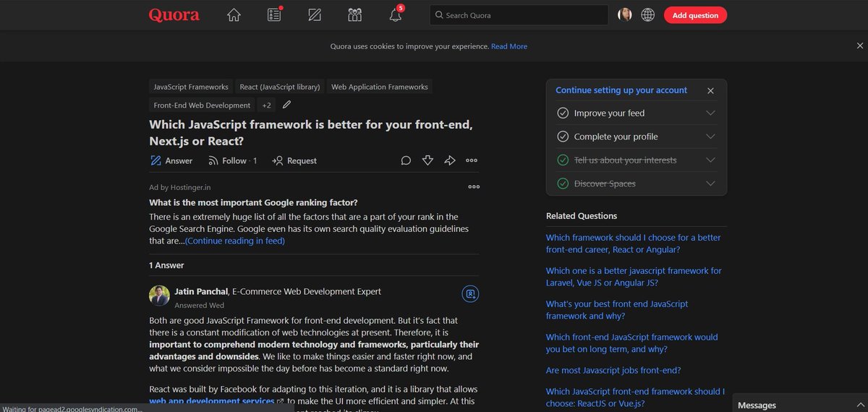Open the language globe icon
This screenshot has width=868, height=412.
pos(648,15)
